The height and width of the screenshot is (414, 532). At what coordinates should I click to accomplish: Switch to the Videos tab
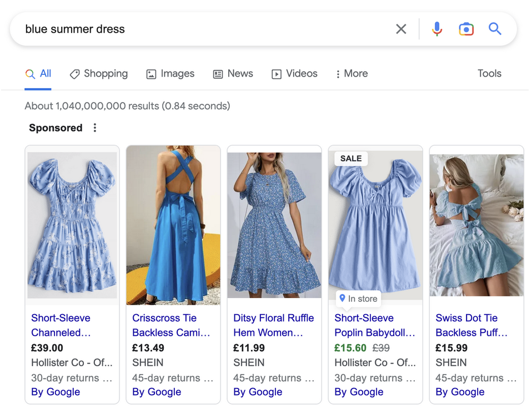click(x=294, y=74)
